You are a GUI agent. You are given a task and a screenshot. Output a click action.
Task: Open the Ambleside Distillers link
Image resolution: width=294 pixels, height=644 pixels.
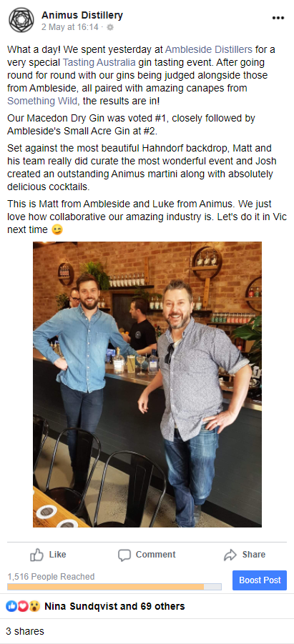pos(209,50)
